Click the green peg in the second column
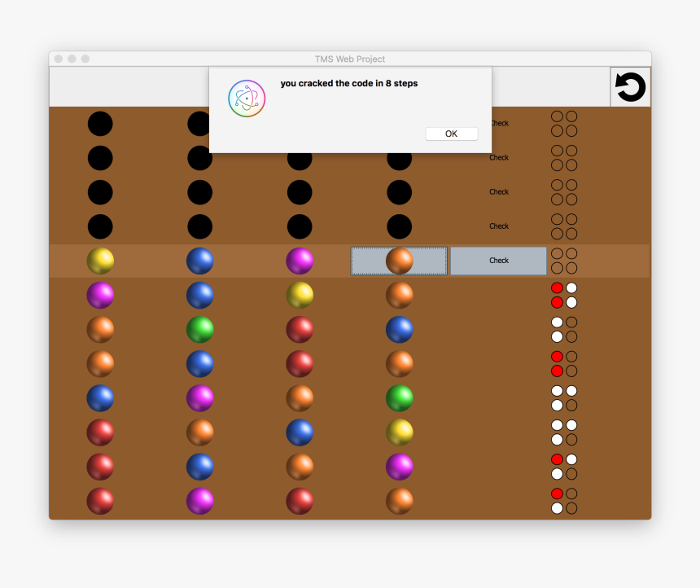Image resolution: width=700 pixels, height=588 pixels. (200, 330)
